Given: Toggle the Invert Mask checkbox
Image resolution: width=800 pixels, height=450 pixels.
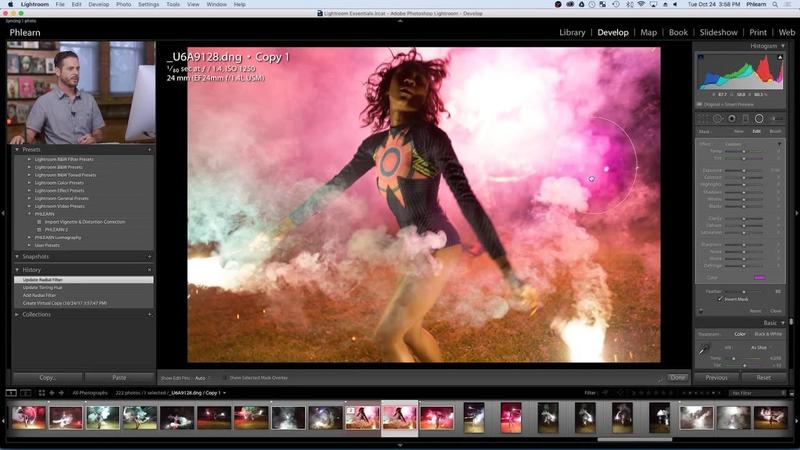Looking at the screenshot, I should pos(720,299).
